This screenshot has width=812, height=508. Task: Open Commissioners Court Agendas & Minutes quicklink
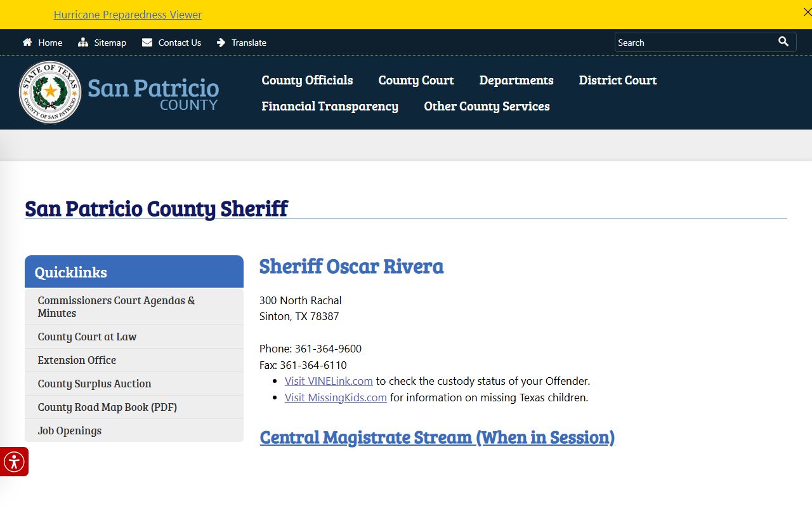point(134,307)
